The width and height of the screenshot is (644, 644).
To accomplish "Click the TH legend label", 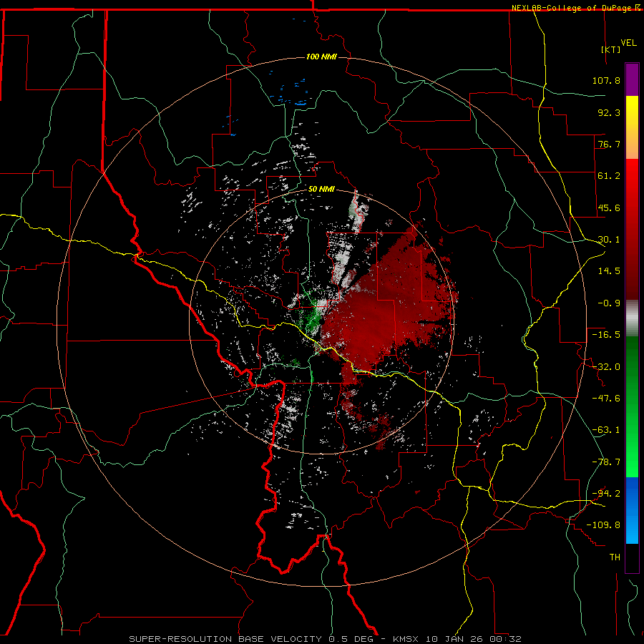I will pos(615,557).
